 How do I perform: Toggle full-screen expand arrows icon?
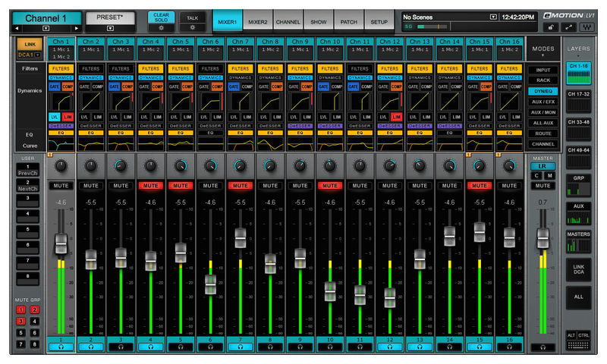[x=568, y=27]
